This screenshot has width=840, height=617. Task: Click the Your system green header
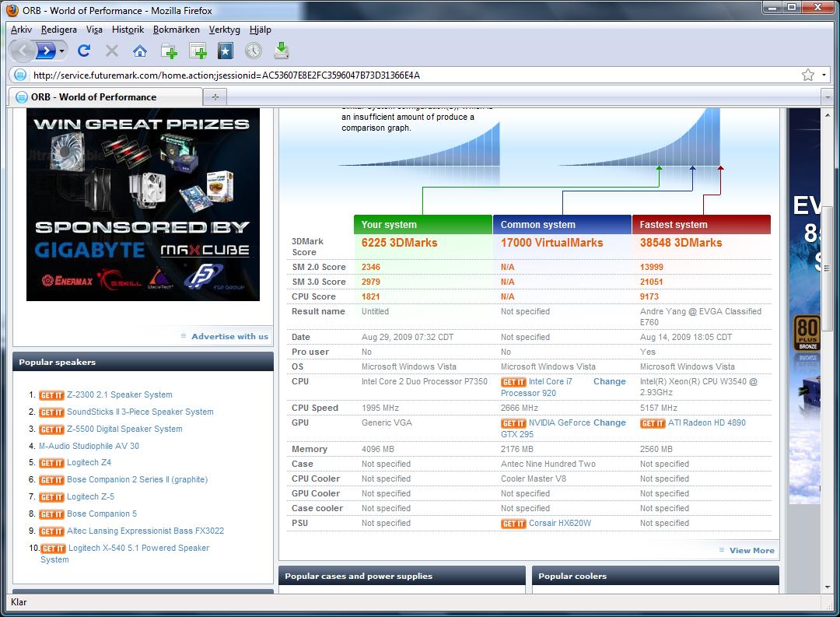423,225
